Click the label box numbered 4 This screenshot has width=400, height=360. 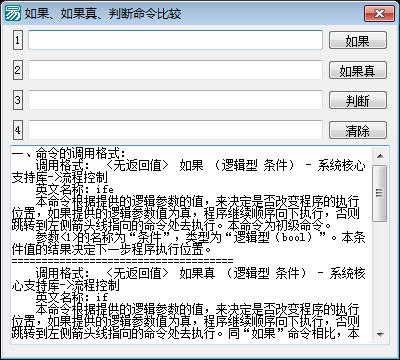(x=18, y=130)
